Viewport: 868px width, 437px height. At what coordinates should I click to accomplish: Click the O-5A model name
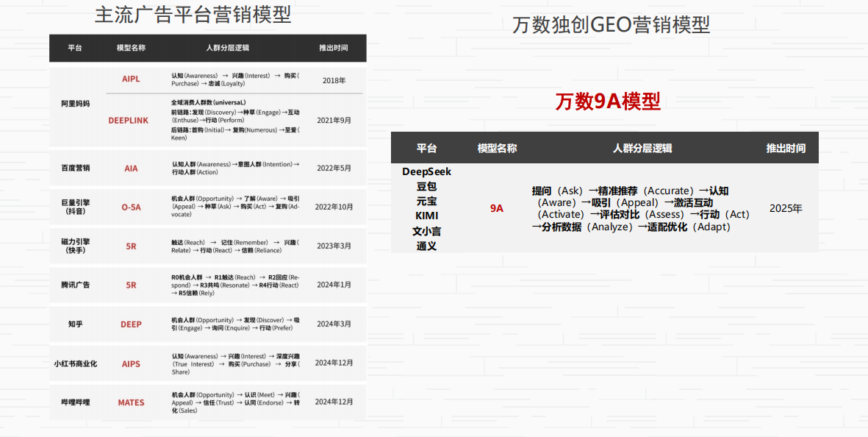[x=132, y=207]
